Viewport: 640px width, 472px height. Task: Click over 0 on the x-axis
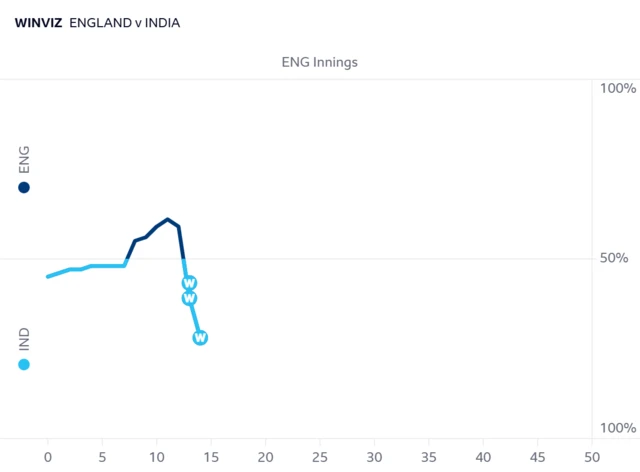pos(48,457)
